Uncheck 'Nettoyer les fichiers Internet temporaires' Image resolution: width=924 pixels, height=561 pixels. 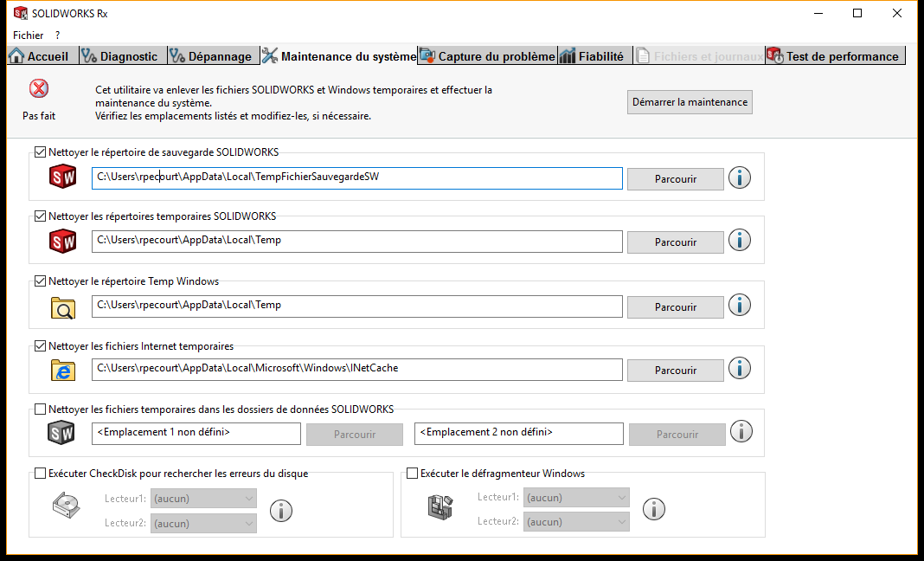tap(40, 346)
